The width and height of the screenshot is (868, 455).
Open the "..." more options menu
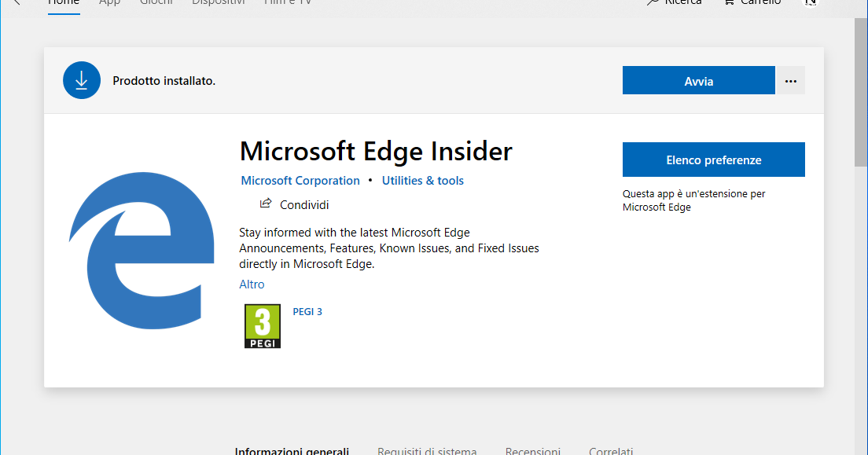pyautogui.click(x=790, y=79)
